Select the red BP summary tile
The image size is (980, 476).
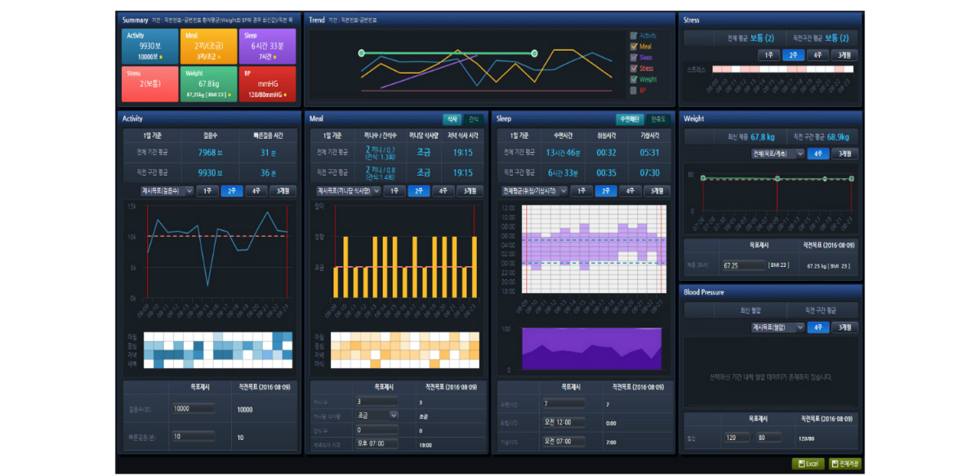coord(267,85)
